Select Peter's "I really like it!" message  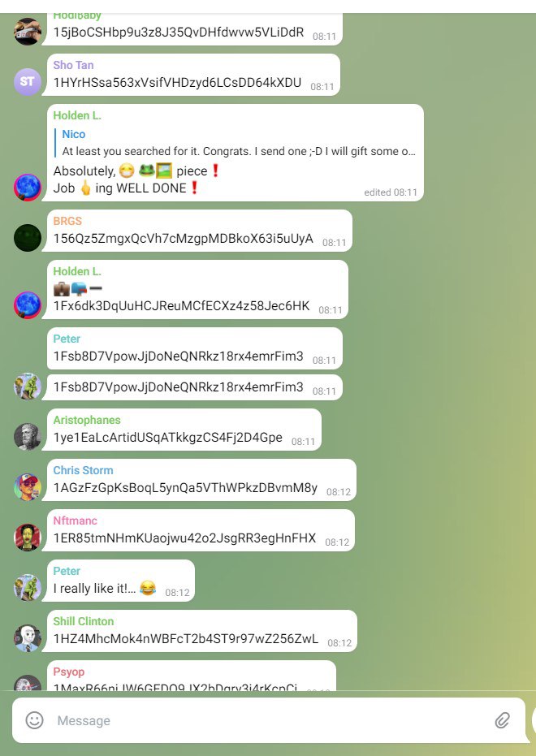(x=120, y=581)
